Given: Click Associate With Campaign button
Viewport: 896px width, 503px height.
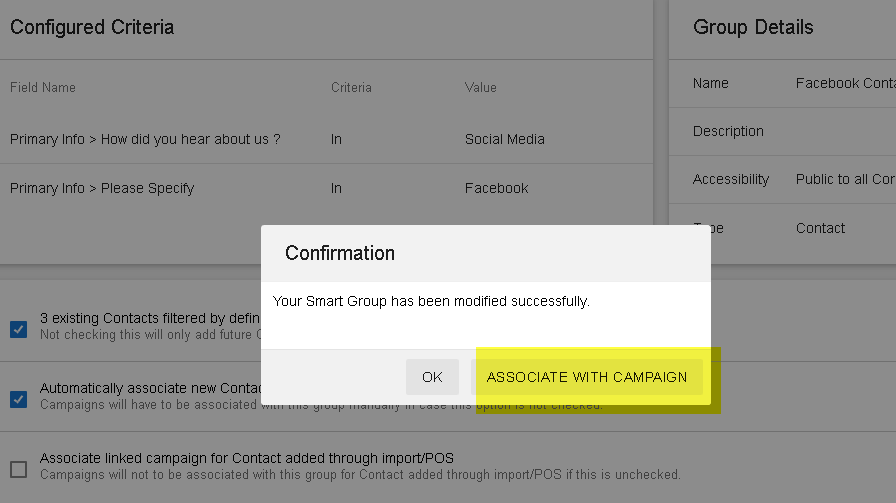Looking at the screenshot, I should (x=587, y=377).
